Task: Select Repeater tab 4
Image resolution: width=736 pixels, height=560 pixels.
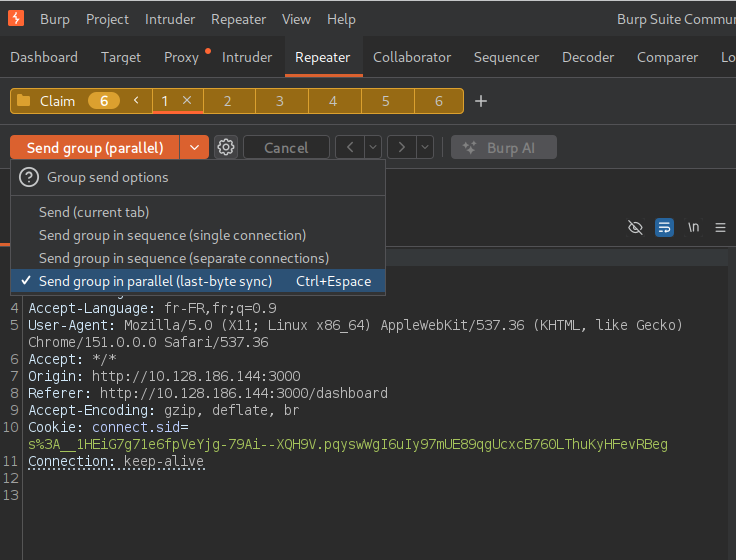Action: 333,101
